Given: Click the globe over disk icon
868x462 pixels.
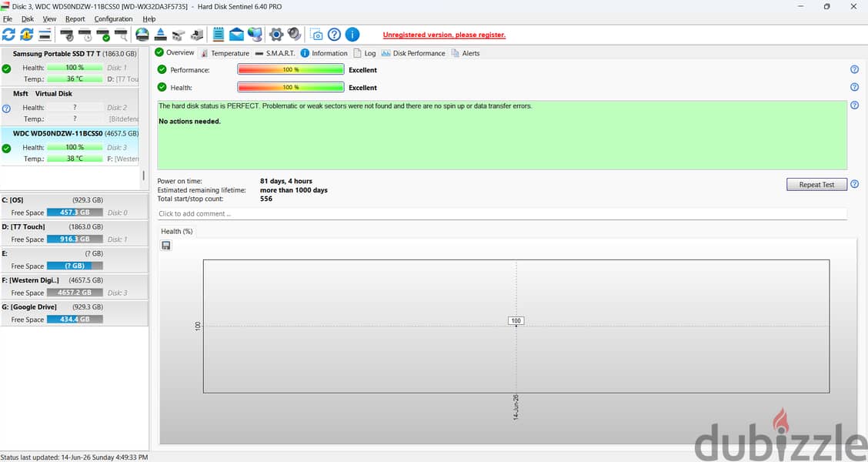Looking at the screenshot, I should [x=142, y=35].
